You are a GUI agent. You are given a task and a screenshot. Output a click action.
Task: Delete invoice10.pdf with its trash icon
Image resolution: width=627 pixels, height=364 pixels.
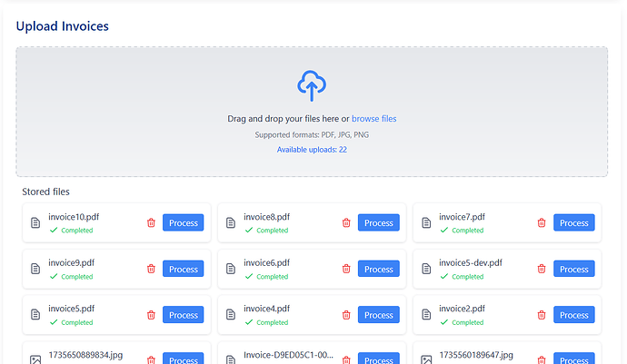point(151,222)
